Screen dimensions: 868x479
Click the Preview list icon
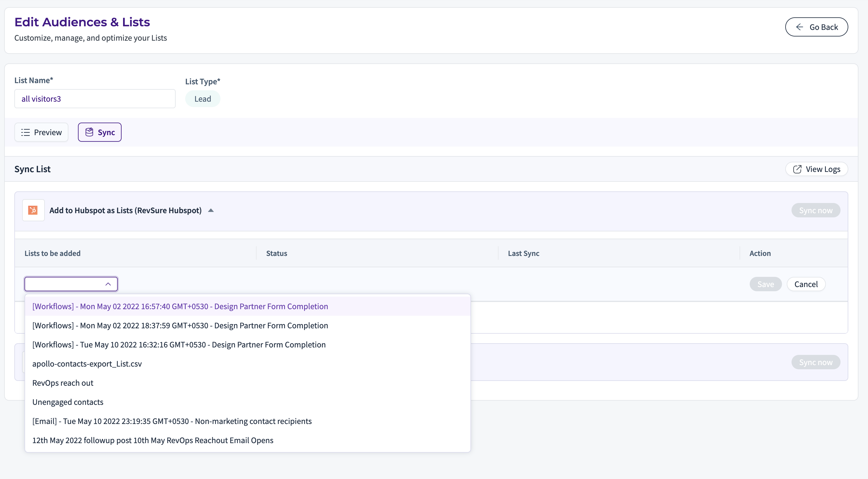click(26, 132)
